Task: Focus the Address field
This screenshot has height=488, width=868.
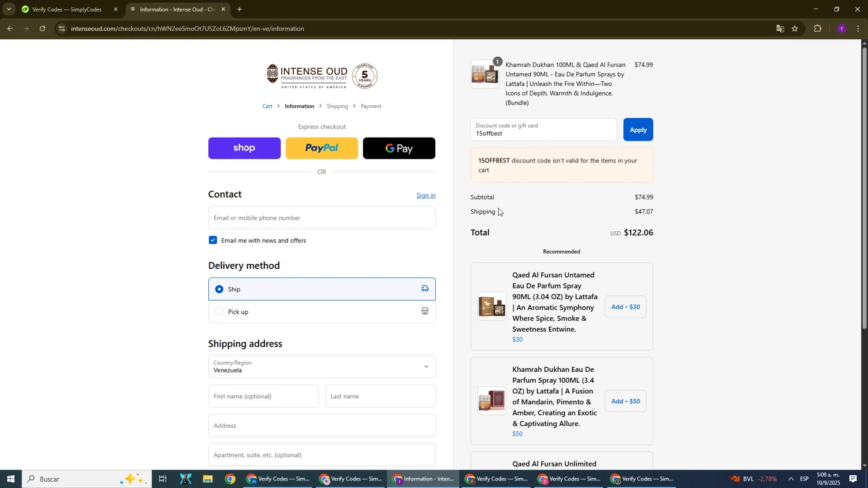Action: 322,426
